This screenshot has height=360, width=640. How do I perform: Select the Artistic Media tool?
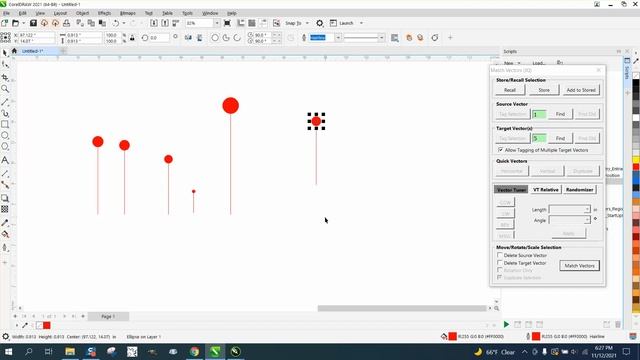pos(5,113)
